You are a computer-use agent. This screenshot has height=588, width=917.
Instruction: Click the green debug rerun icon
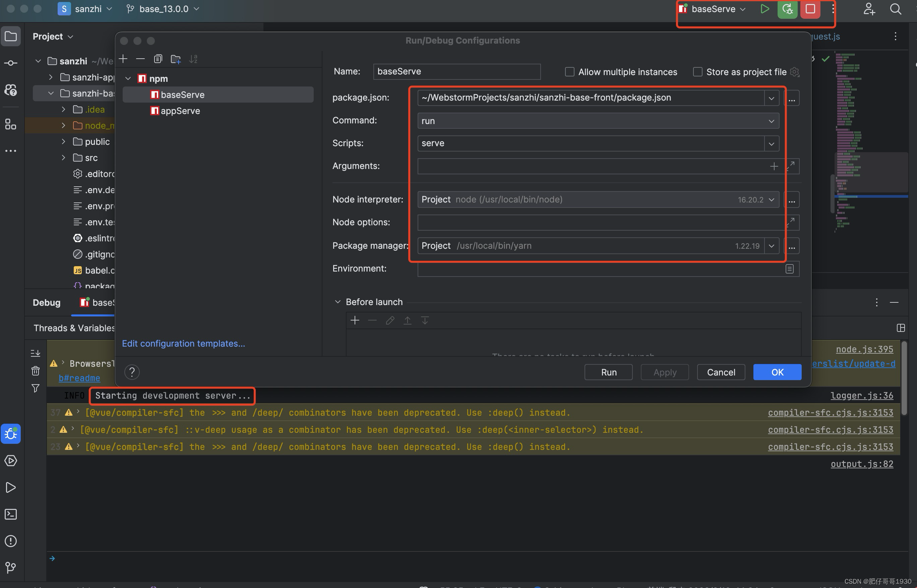787,9
